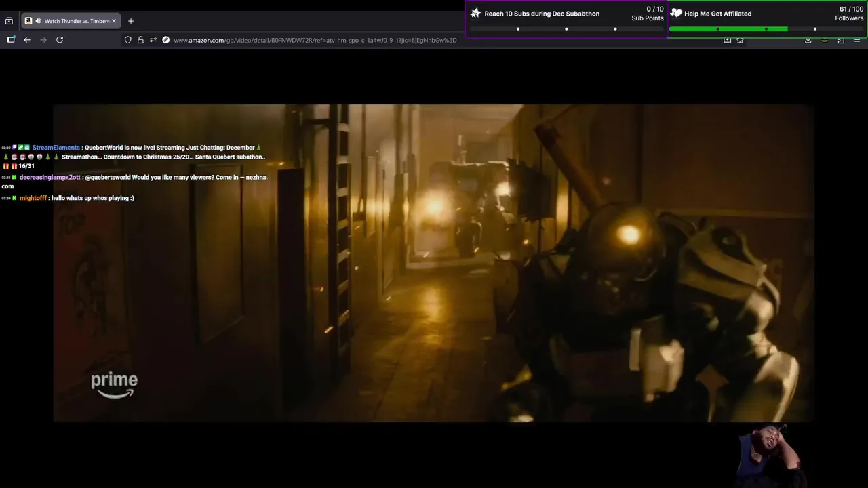Click the decreasinglampx2ott username in chat
868x488 pixels.
point(50,178)
